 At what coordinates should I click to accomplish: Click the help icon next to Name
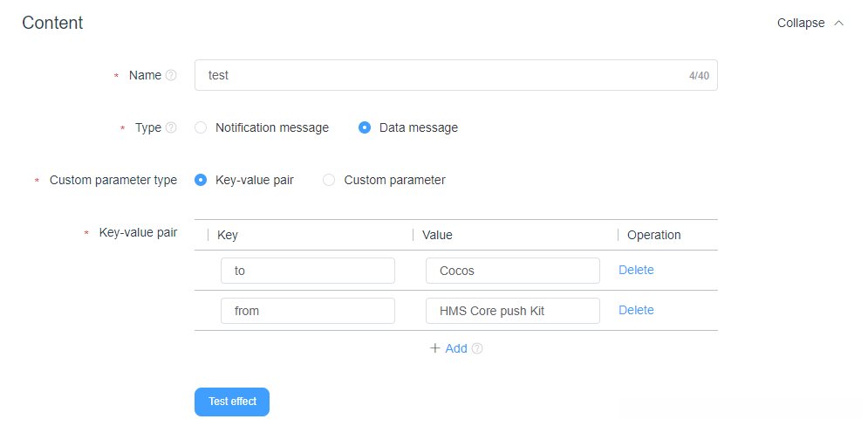pyautogui.click(x=171, y=76)
